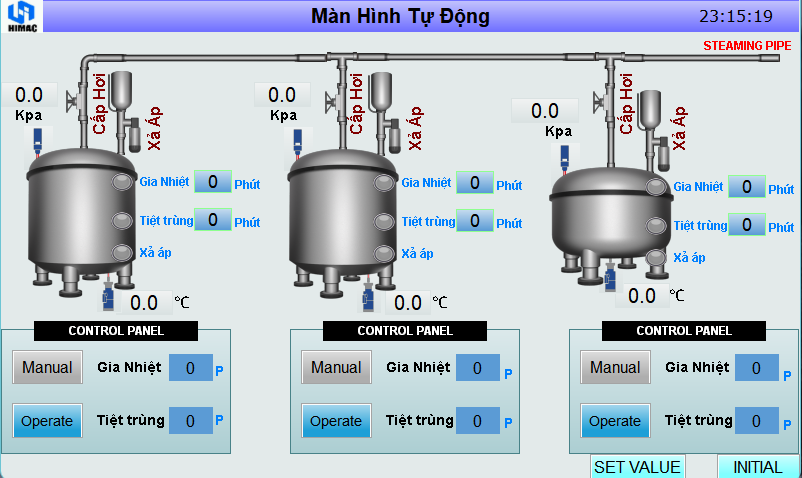Click third tank Kpa pressure reading
The image size is (802, 478).
click(x=545, y=110)
